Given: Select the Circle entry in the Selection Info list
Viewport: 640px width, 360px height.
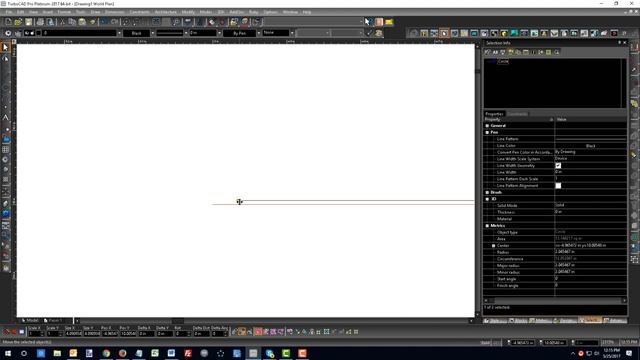Looking at the screenshot, I should [503, 62].
